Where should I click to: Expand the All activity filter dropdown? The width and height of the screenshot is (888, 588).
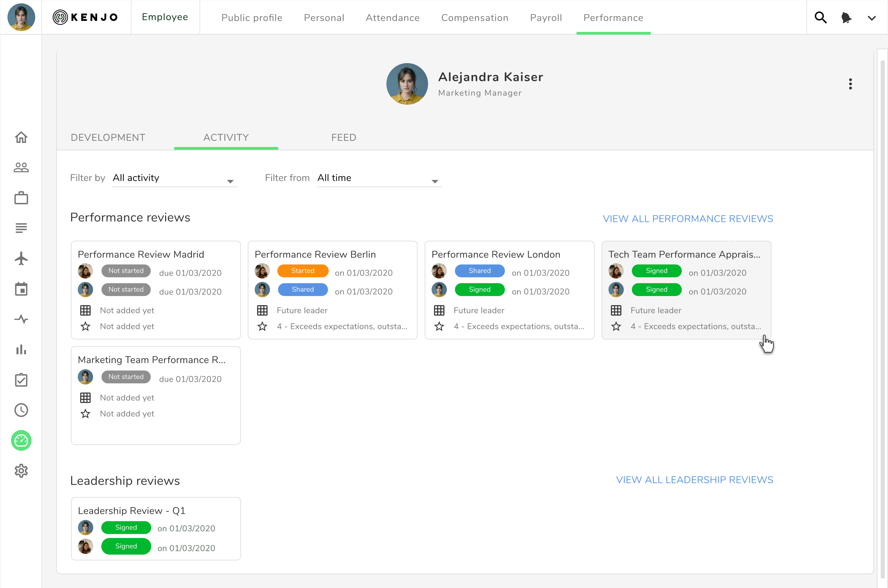point(174,179)
